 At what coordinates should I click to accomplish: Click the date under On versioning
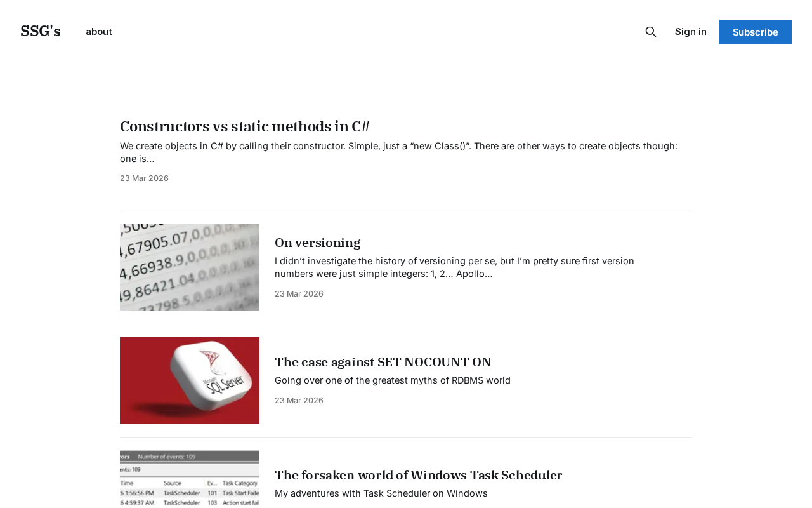[x=299, y=294]
